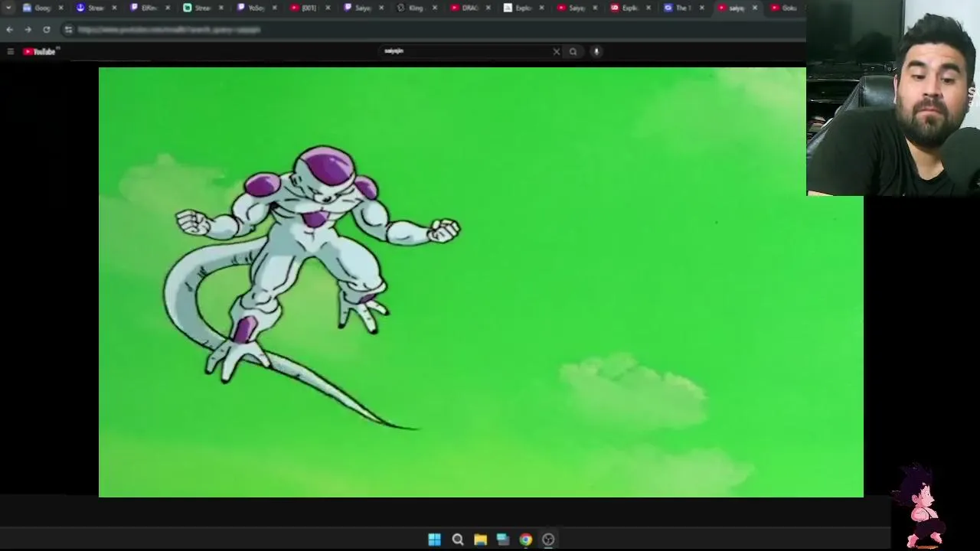The image size is (980, 551).
Task: Close the 'The 1' tab
Action: coord(702,8)
